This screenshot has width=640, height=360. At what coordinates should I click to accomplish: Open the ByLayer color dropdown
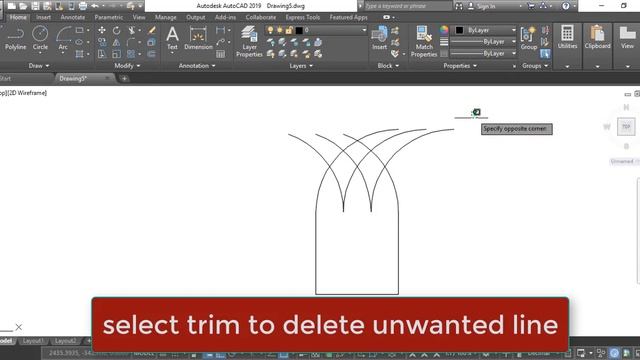pyautogui.click(x=513, y=30)
